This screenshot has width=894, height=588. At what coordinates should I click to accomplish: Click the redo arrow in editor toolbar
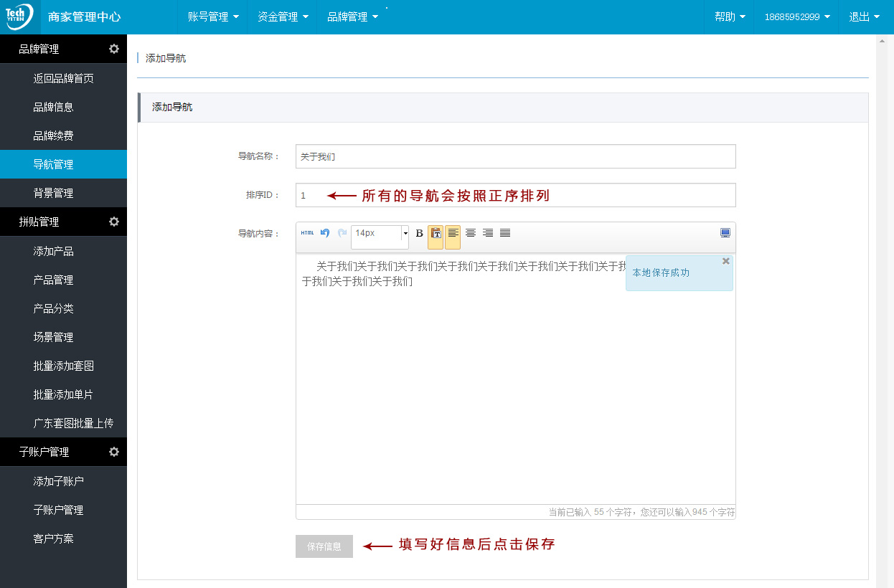tap(342, 233)
